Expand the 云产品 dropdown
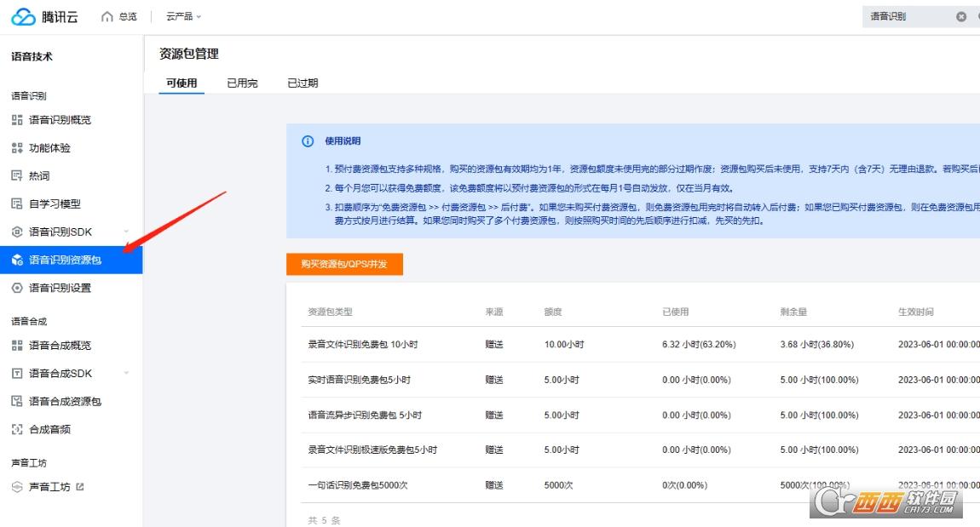This screenshot has height=527, width=980. [x=183, y=17]
